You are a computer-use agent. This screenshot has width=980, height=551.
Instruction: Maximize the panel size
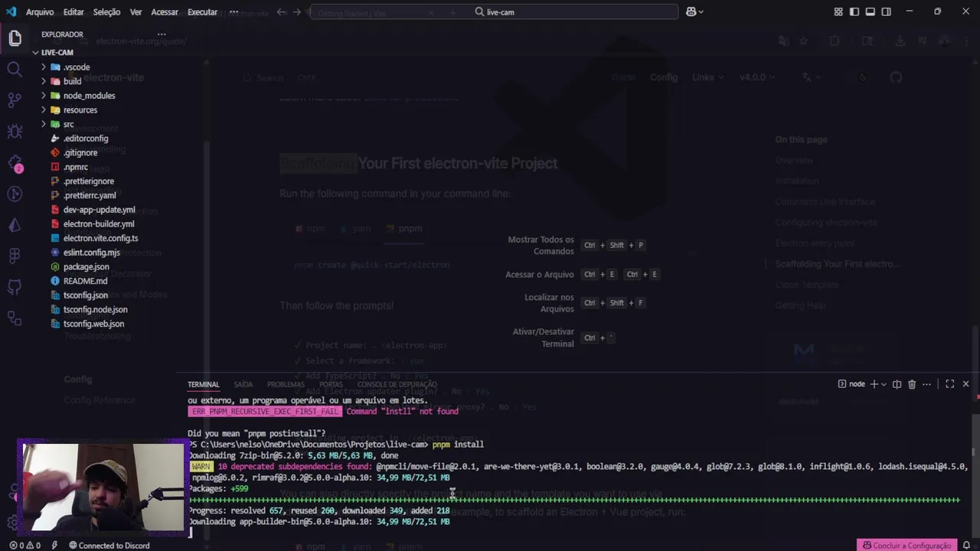point(949,384)
